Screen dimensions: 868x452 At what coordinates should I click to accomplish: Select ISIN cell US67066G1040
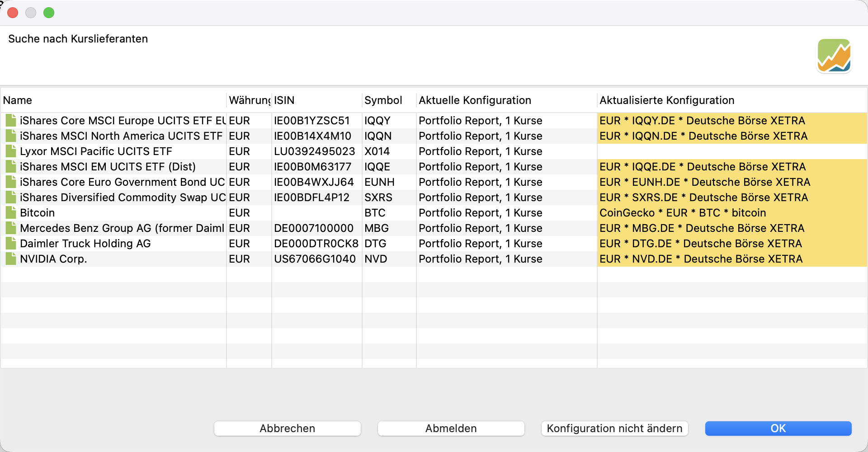[315, 259]
